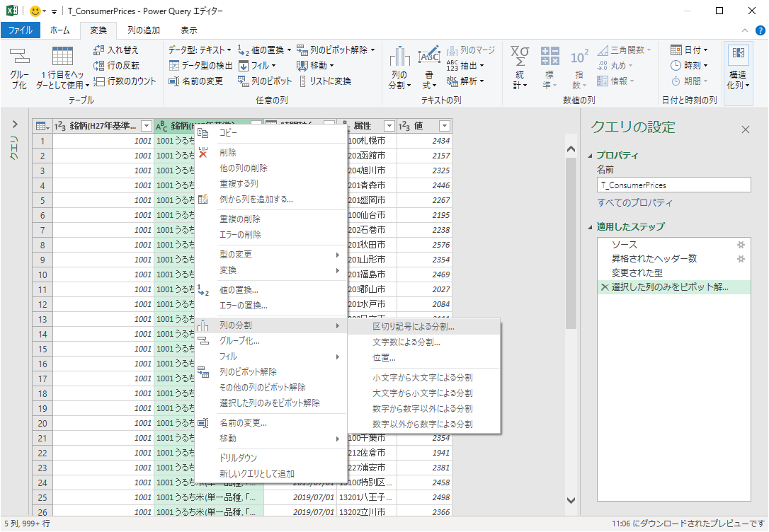Expand the 日付 dropdown in ribbon
This screenshot has height=532, width=769.
689,50
